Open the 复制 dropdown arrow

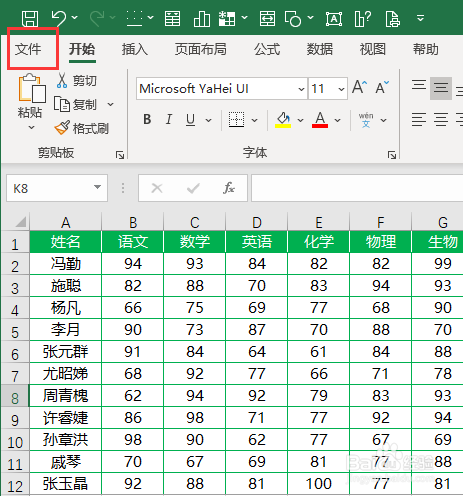coord(110,105)
